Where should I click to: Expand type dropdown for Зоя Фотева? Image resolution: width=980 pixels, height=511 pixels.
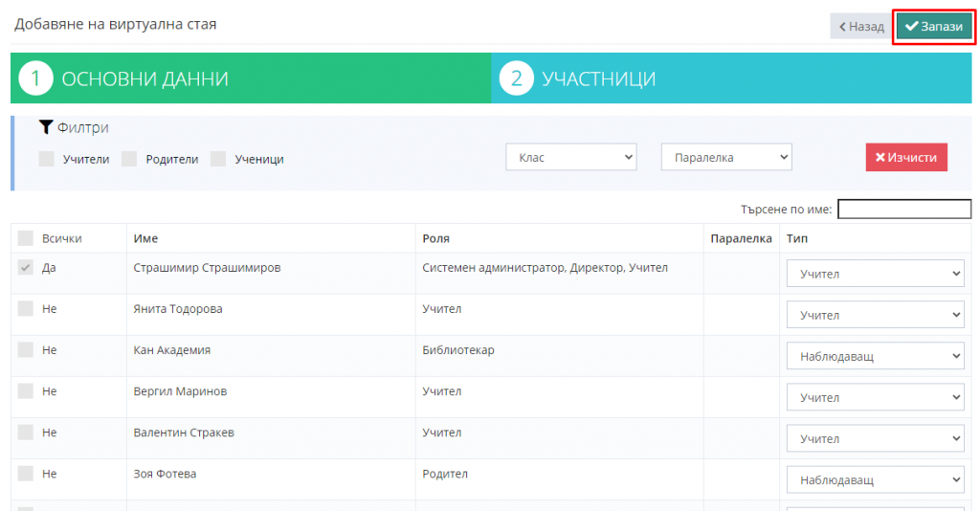pos(875,479)
